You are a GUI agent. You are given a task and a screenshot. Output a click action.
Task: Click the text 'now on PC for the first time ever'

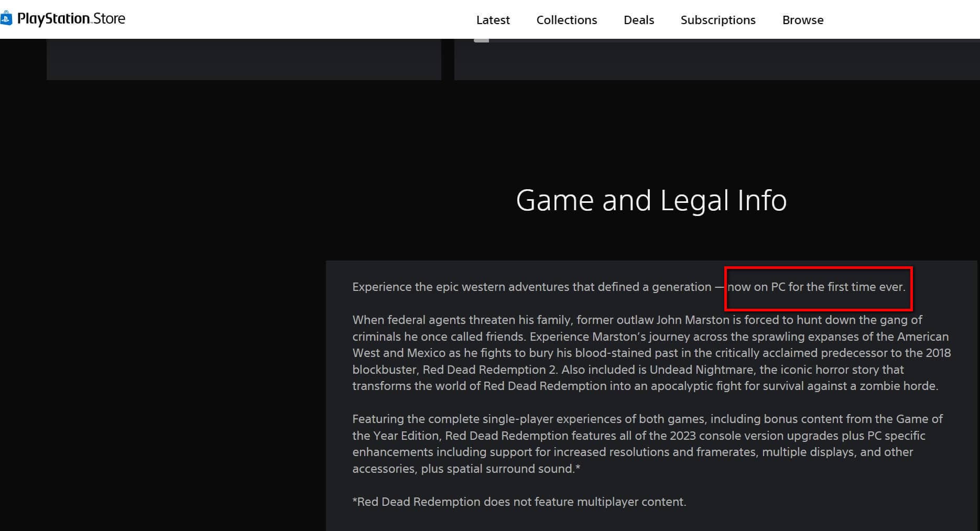815,287
